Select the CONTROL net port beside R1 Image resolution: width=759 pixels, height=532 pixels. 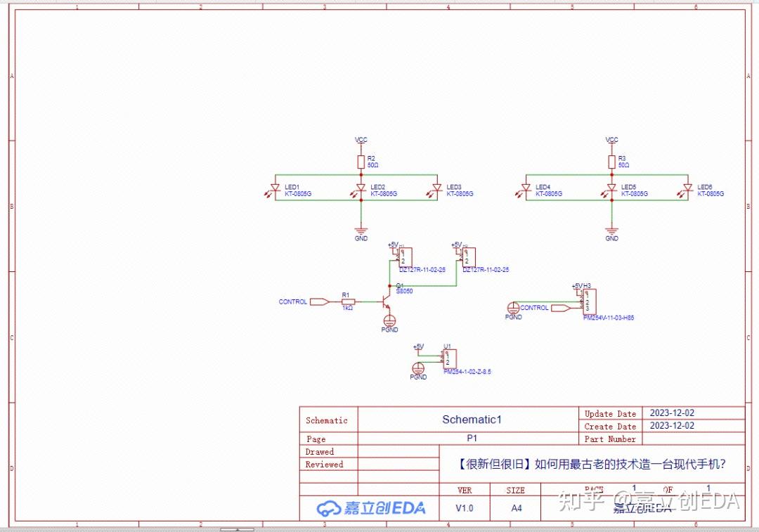click(x=320, y=301)
